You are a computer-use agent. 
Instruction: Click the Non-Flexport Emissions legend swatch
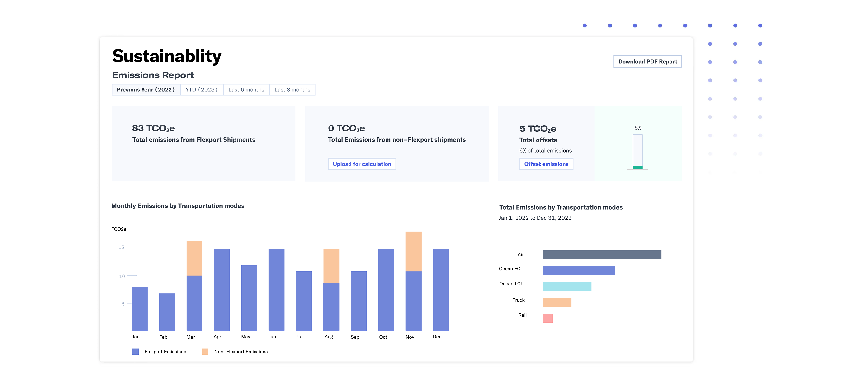pos(205,351)
